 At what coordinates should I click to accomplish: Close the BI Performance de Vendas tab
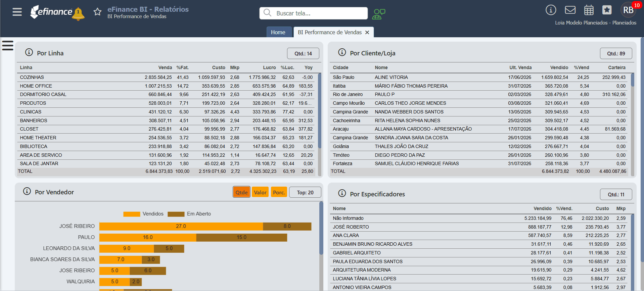pos(367,32)
